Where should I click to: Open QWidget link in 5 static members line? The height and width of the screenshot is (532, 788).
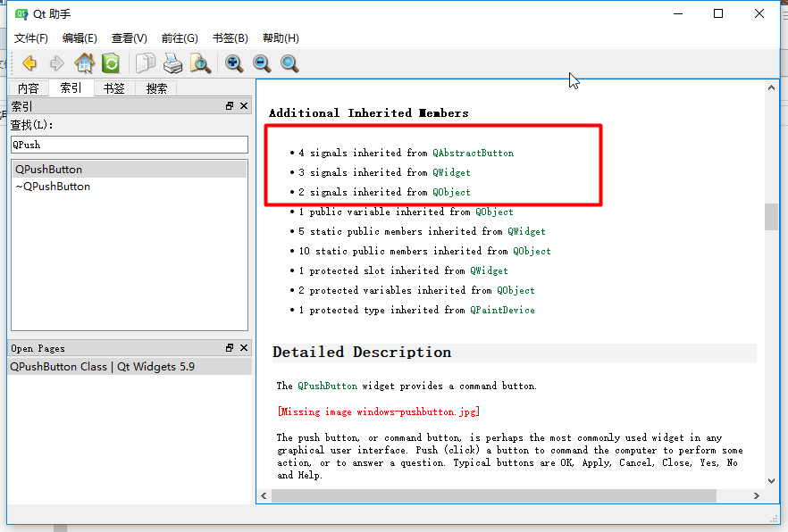tap(526, 231)
